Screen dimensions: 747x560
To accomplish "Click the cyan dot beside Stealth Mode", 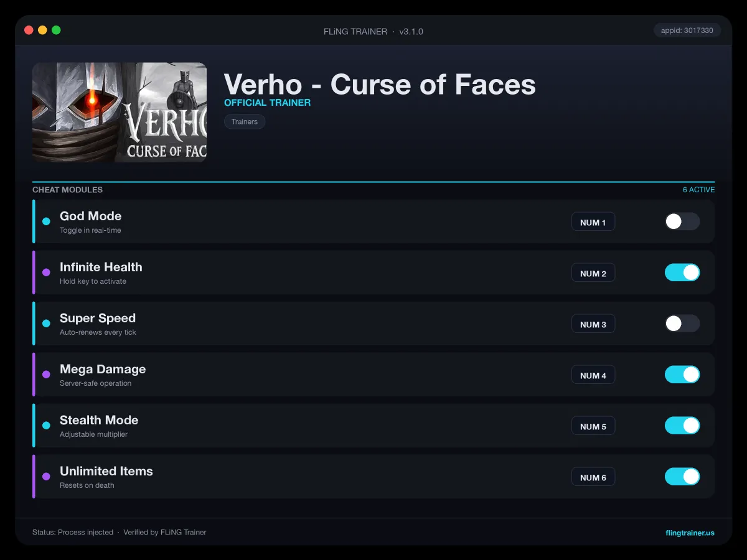I will coord(46,426).
